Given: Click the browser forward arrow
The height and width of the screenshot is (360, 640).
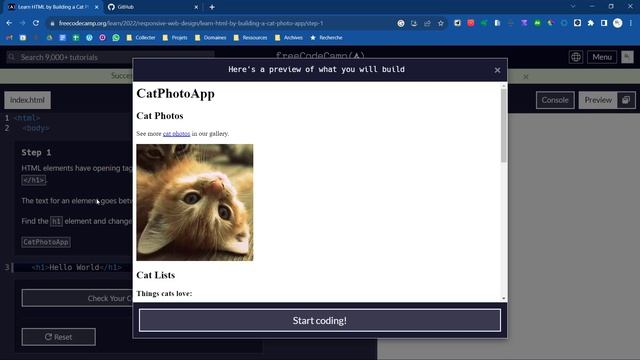Looking at the screenshot, I should (x=22, y=23).
